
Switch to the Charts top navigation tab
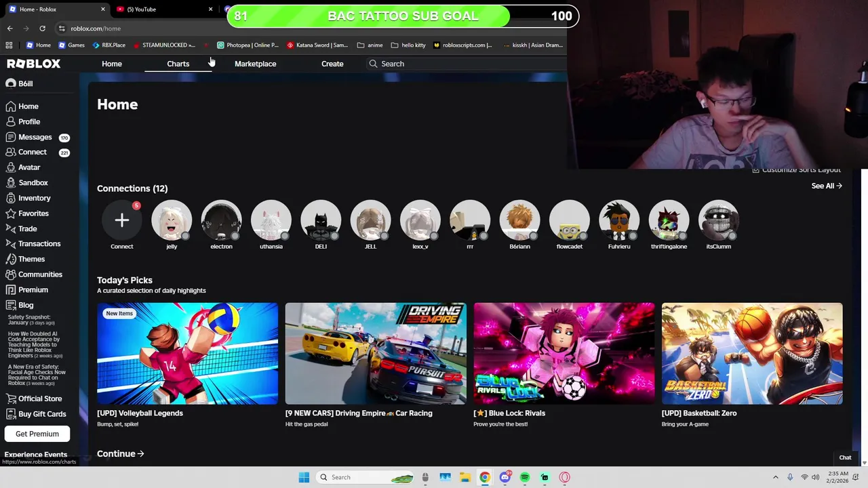click(178, 64)
